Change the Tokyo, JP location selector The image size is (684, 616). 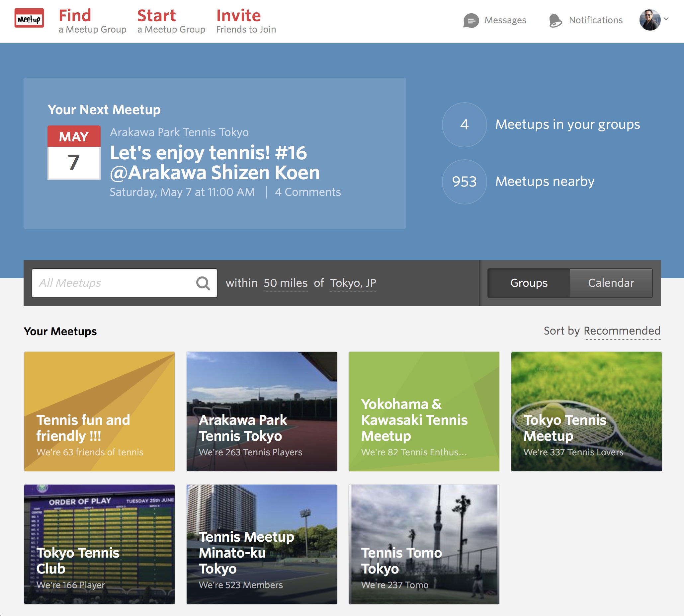point(353,283)
